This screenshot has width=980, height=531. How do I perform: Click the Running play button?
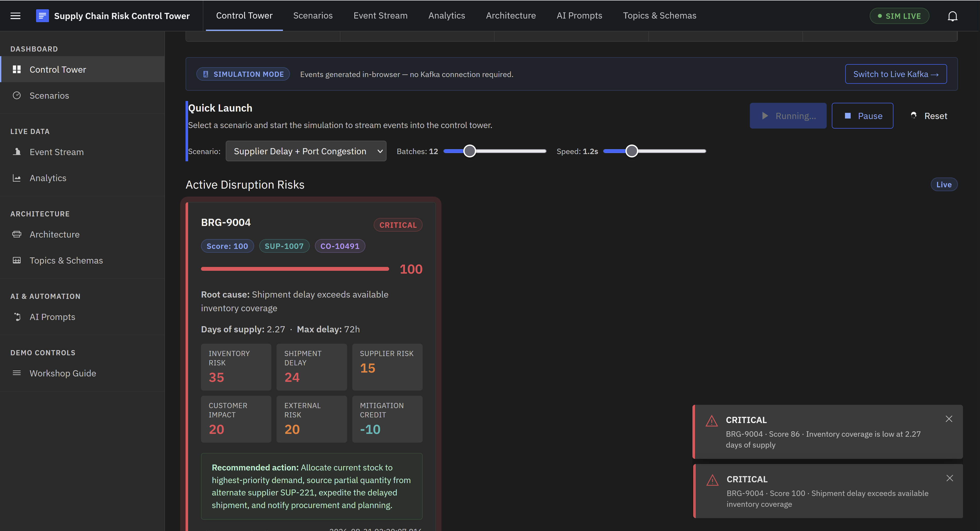pos(788,116)
